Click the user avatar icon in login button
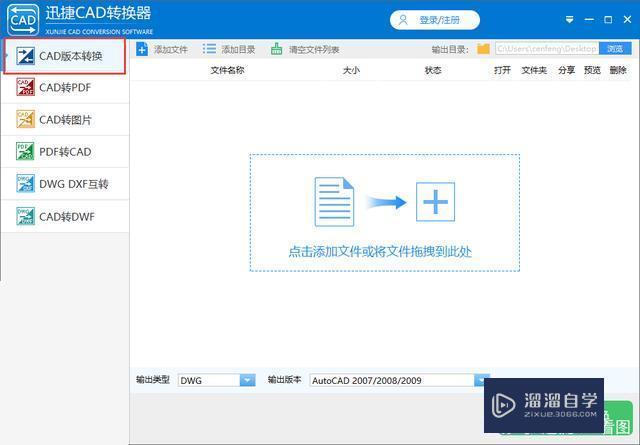The width and height of the screenshot is (640, 445). (x=403, y=20)
